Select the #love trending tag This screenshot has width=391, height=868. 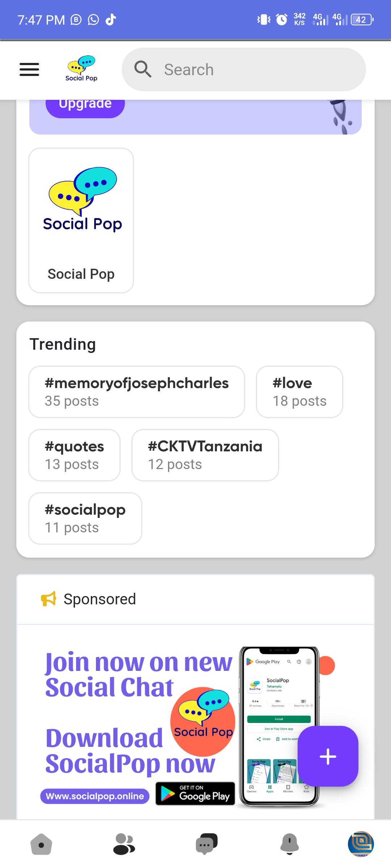coord(299,392)
